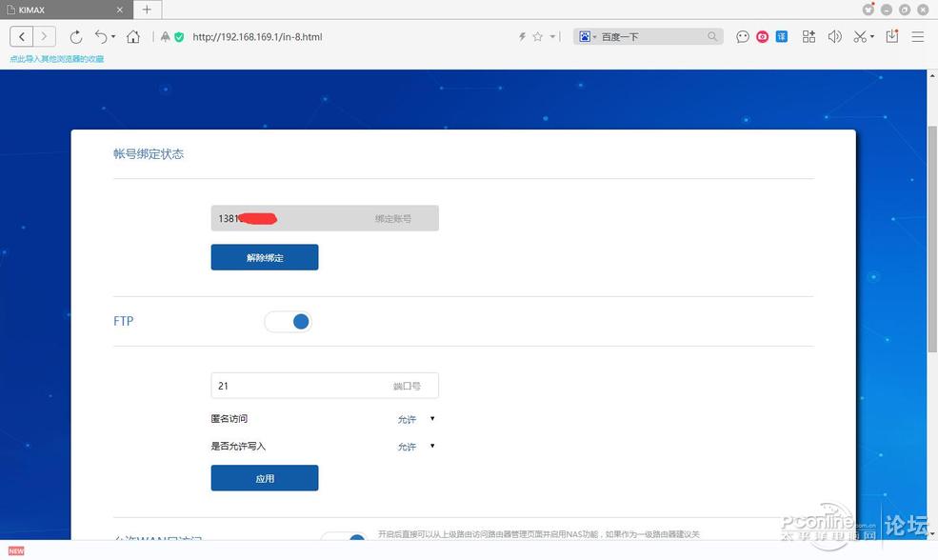This screenshot has width=938, height=560.
Task: Open the search engine selector dropdown
Action: (587, 36)
